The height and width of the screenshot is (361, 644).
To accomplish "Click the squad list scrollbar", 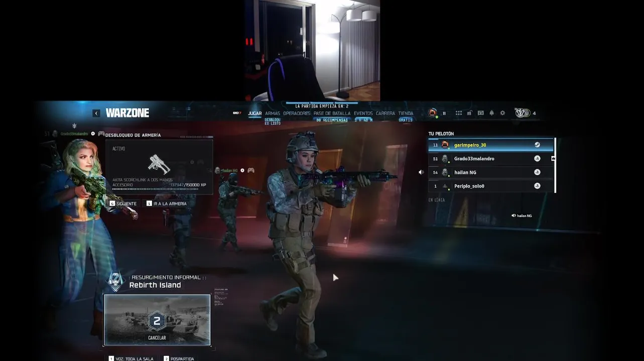I will click(555, 165).
